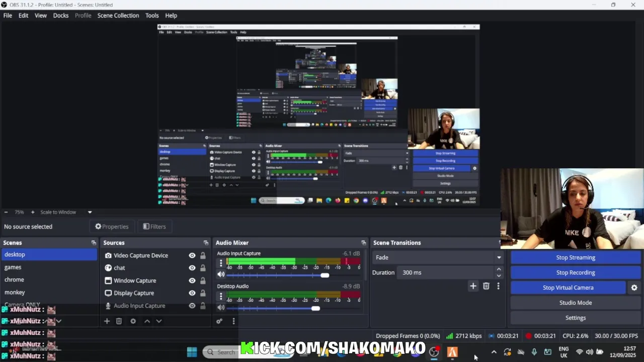Open source Properties button

[x=112, y=227]
